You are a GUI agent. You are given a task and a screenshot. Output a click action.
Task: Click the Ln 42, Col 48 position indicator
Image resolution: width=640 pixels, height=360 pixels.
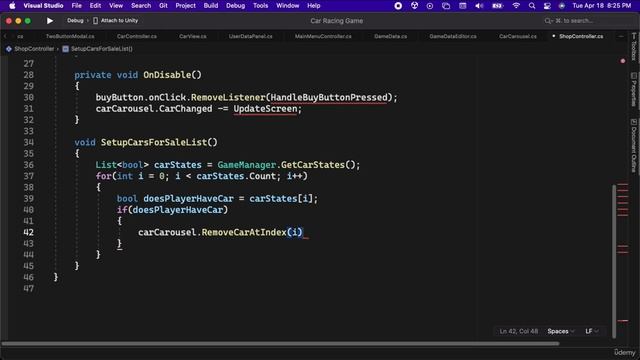(x=519, y=331)
